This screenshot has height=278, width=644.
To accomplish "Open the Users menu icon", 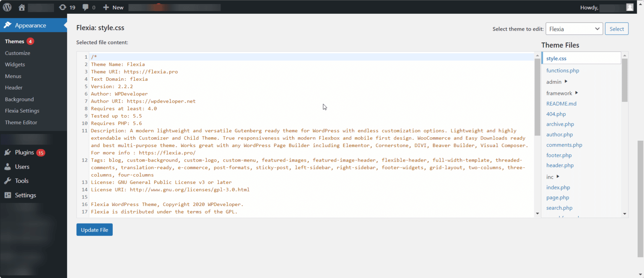I will [8, 167].
